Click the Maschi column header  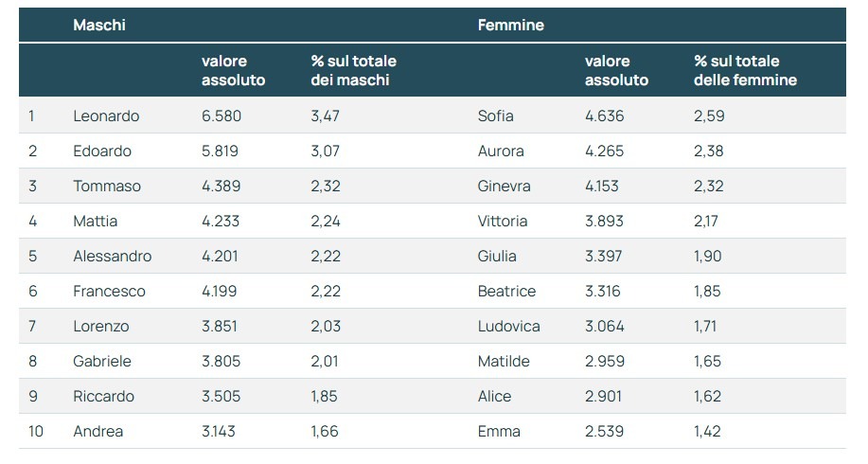(x=99, y=26)
